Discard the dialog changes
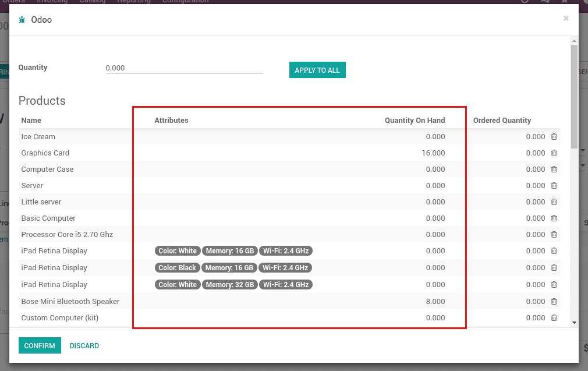 [x=84, y=345]
